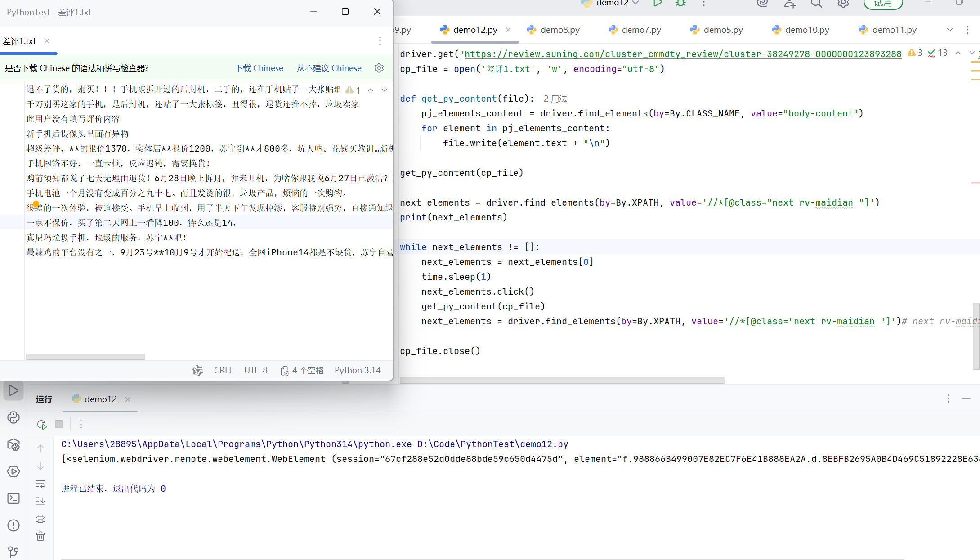
Task: Open the Problems tool window icon
Action: tap(13, 525)
